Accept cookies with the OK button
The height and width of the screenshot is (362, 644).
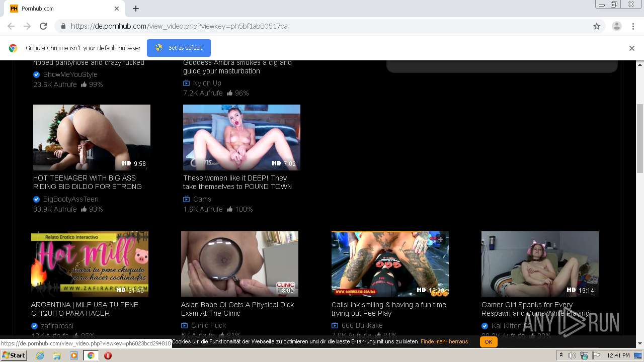[488, 342]
